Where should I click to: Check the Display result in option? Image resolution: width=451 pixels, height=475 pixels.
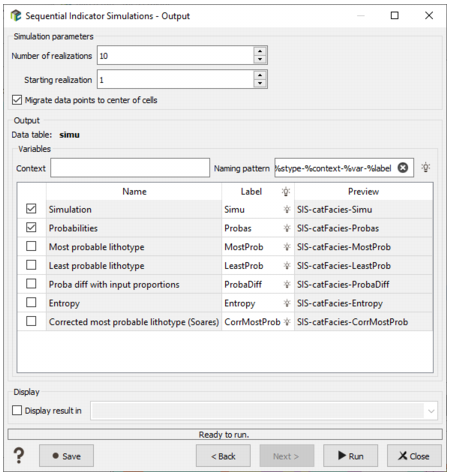17,410
